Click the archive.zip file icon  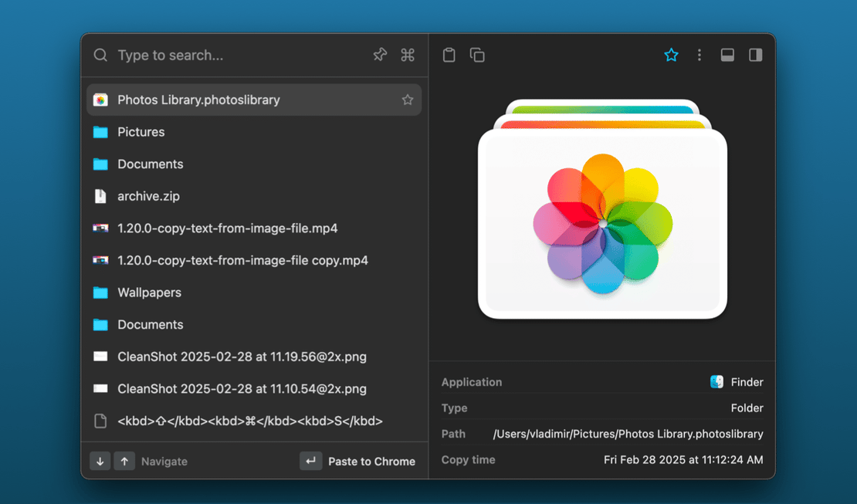coord(100,196)
